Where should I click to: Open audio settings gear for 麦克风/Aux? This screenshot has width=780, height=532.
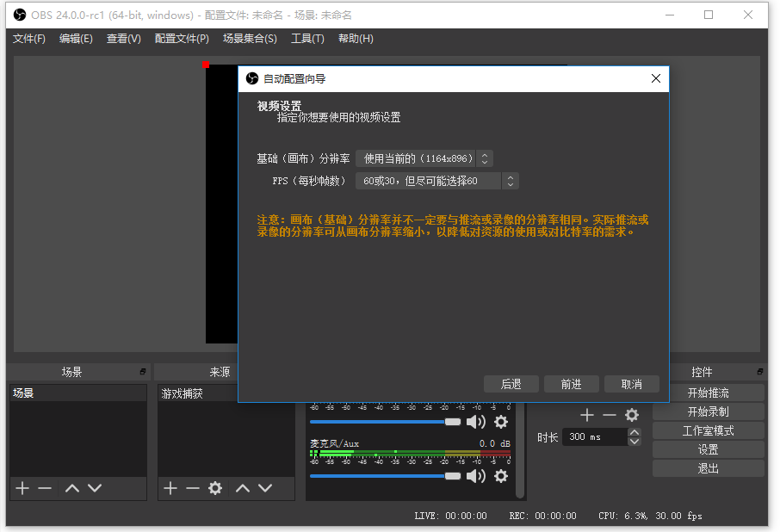tap(501, 476)
